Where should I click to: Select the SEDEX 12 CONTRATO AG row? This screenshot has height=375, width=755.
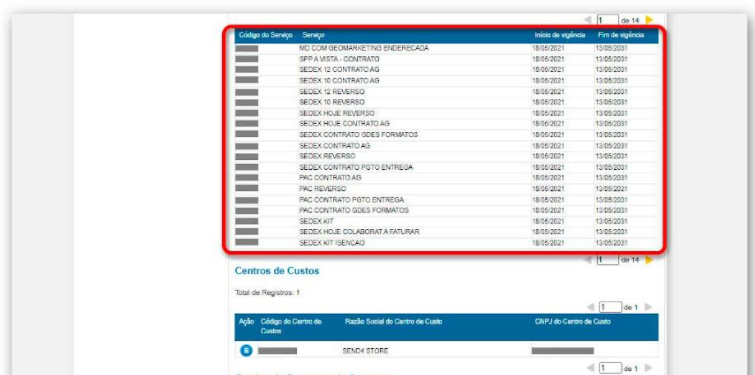pyautogui.click(x=446, y=70)
